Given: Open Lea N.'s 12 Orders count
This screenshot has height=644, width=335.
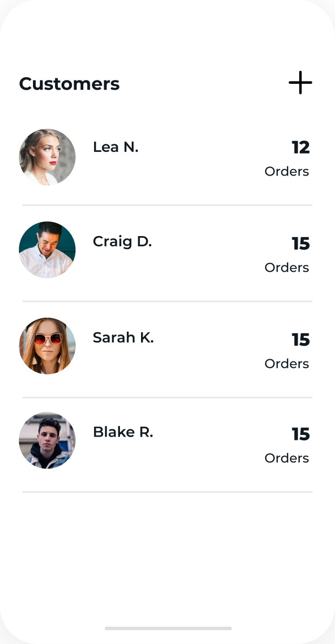Looking at the screenshot, I should coord(301,147).
